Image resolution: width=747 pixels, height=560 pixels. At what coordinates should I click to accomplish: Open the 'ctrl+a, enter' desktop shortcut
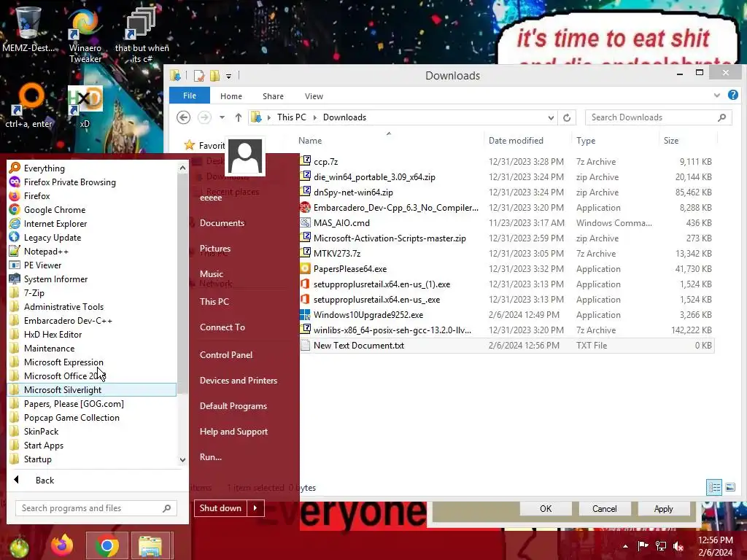click(28, 106)
